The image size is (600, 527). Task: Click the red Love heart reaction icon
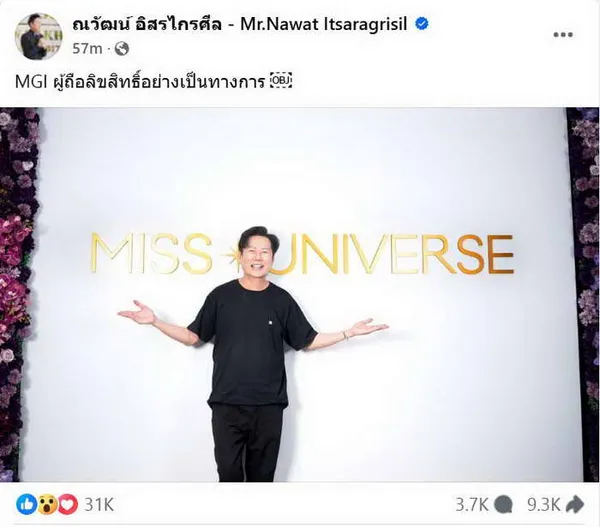pos(68,505)
